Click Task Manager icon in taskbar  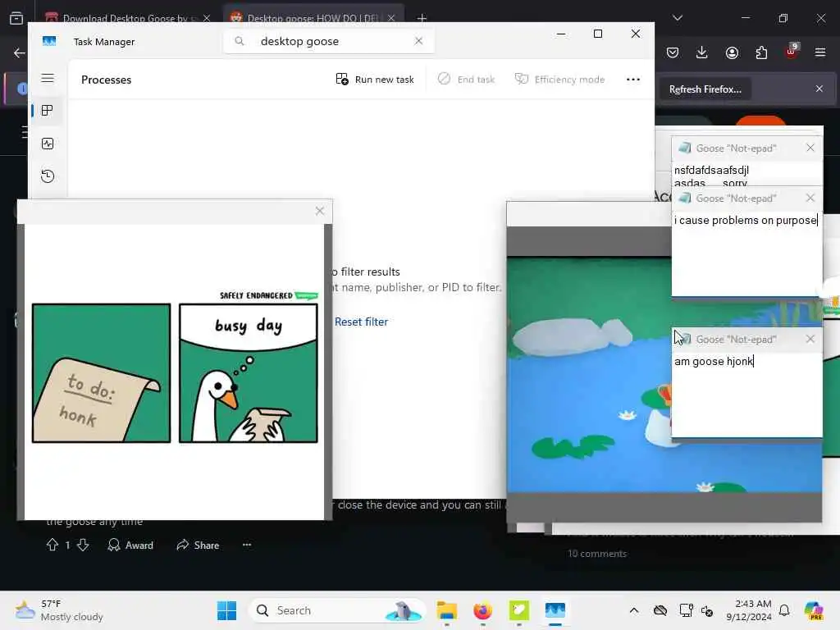click(x=555, y=610)
